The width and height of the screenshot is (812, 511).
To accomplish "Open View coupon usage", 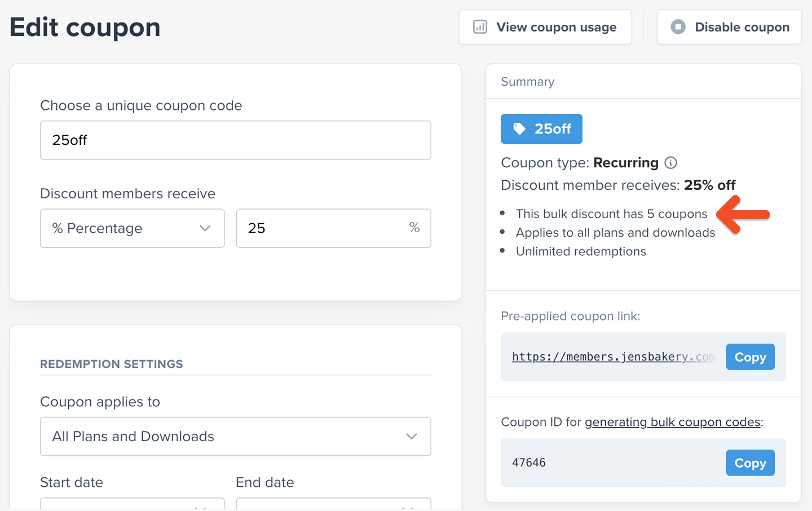I will click(545, 27).
